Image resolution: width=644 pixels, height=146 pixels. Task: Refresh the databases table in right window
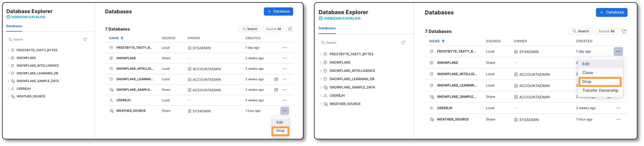624,31
